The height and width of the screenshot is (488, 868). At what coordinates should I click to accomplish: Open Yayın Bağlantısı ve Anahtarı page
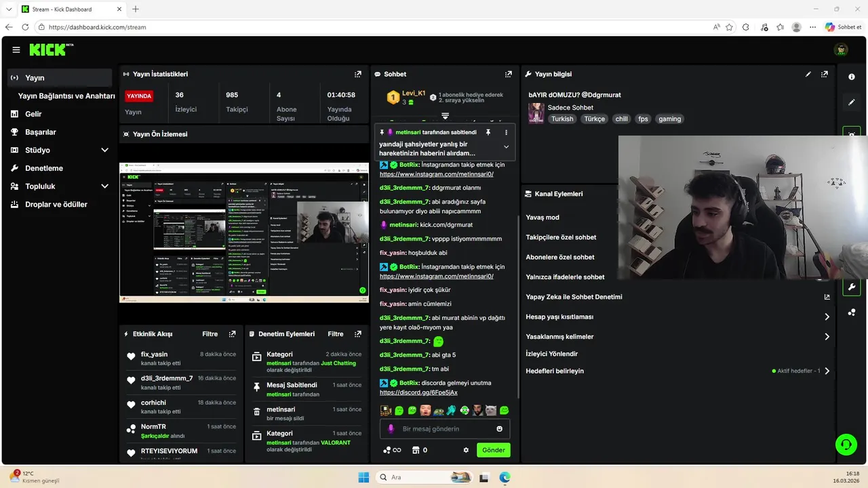click(x=66, y=96)
